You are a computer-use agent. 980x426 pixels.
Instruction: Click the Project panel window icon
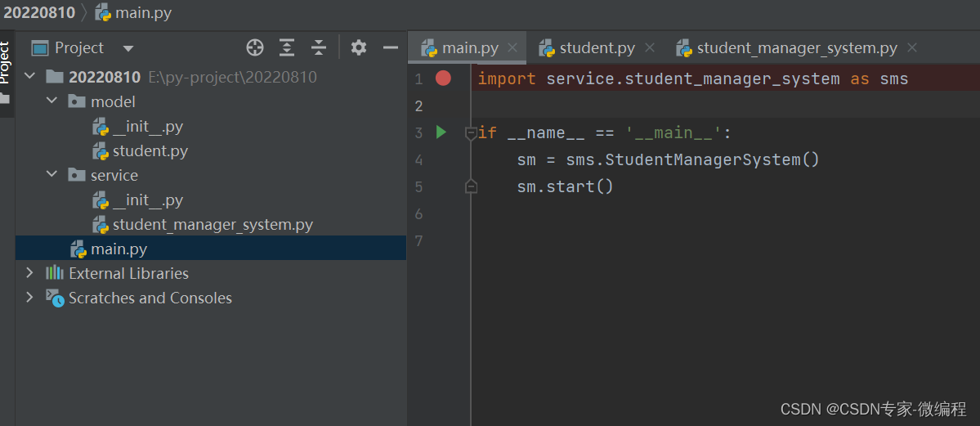tap(40, 48)
